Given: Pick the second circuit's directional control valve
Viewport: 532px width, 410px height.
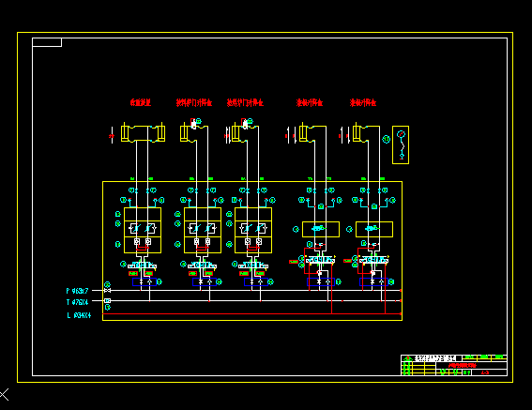Looking at the screenshot, I should 203,266.
